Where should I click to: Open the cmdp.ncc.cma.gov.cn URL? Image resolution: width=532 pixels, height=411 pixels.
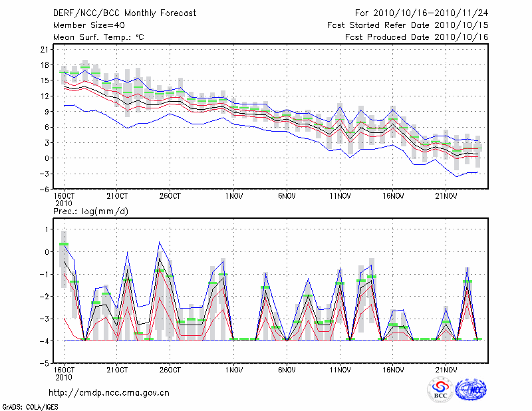[x=110, y=392]
